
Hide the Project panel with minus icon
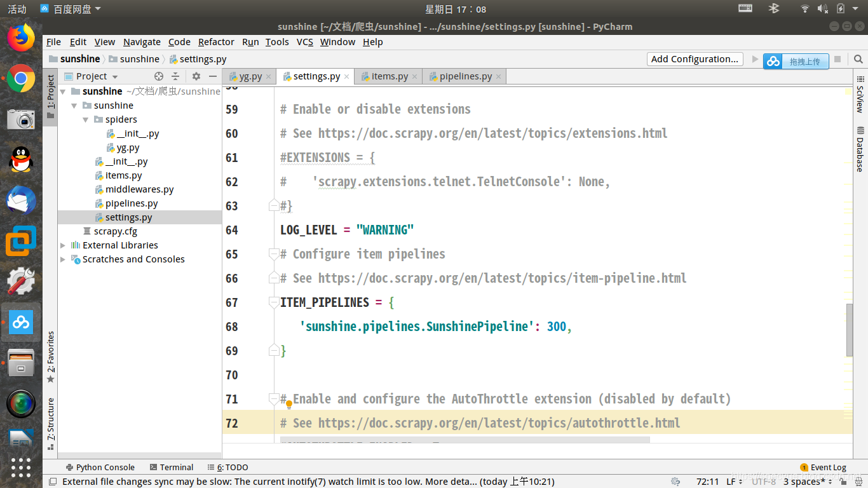point(213,76)
